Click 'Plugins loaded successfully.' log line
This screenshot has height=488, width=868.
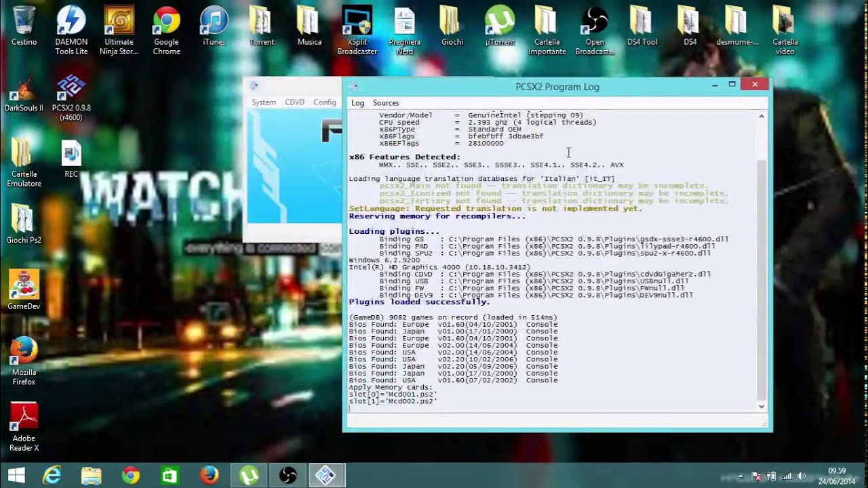click(419, 302)
